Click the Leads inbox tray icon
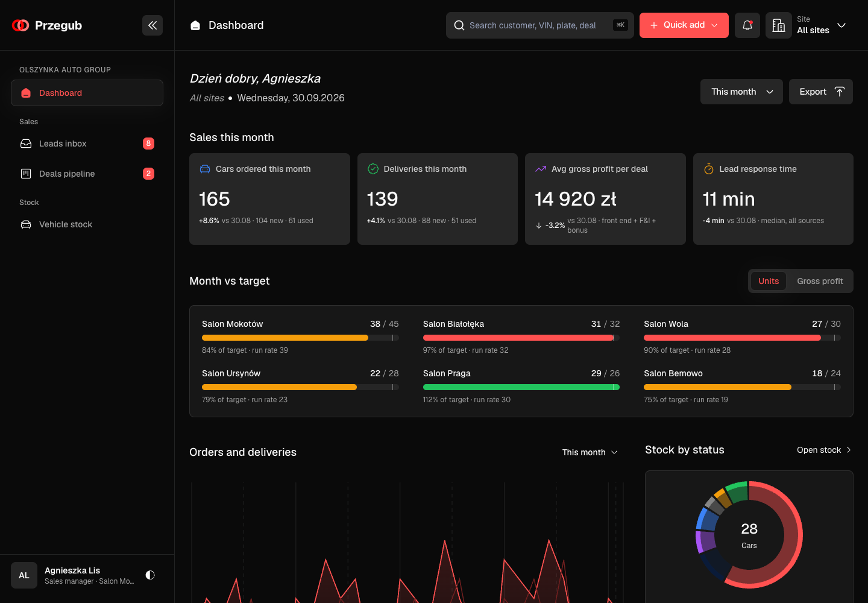 click(26, 144)
